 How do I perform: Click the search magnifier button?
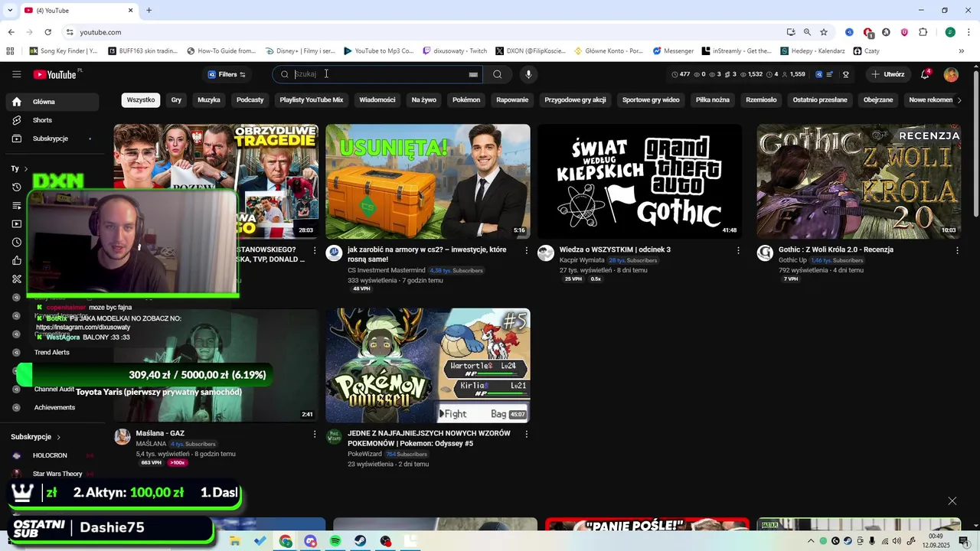coord(498,74)
